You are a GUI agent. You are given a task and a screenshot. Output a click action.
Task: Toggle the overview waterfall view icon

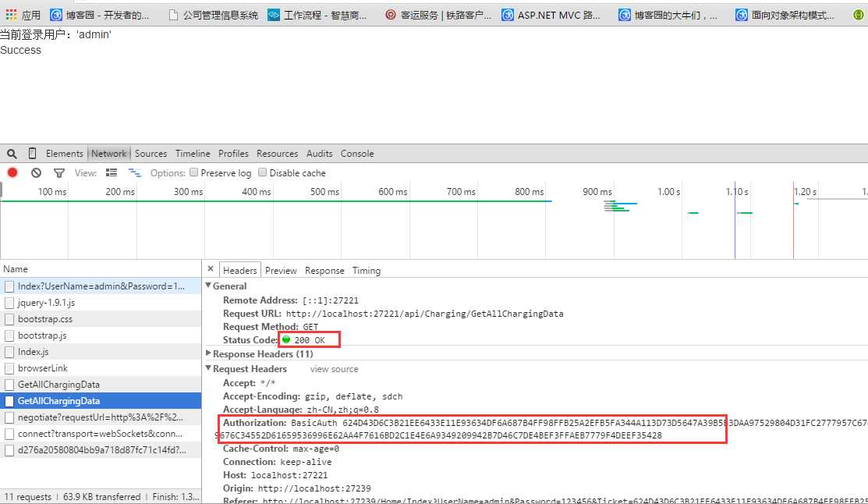(134, 172)
